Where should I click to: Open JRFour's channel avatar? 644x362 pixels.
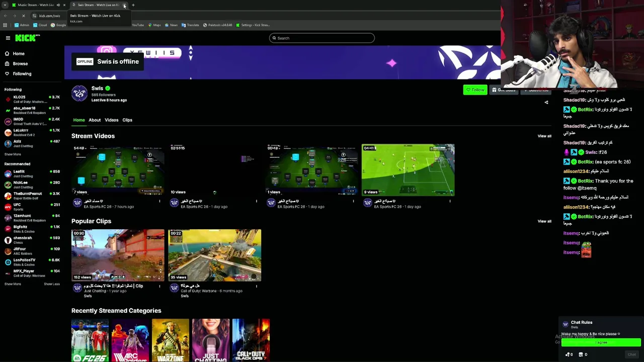8,251
